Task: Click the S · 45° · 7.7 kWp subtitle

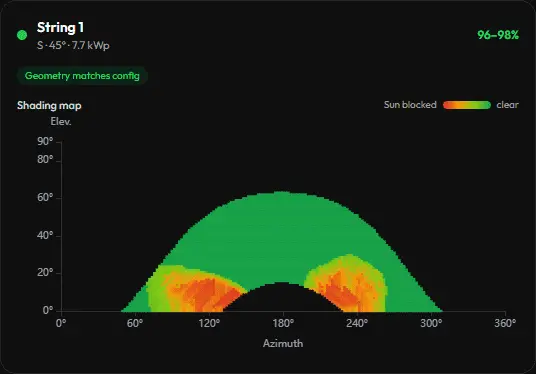Action: [73, 45]
